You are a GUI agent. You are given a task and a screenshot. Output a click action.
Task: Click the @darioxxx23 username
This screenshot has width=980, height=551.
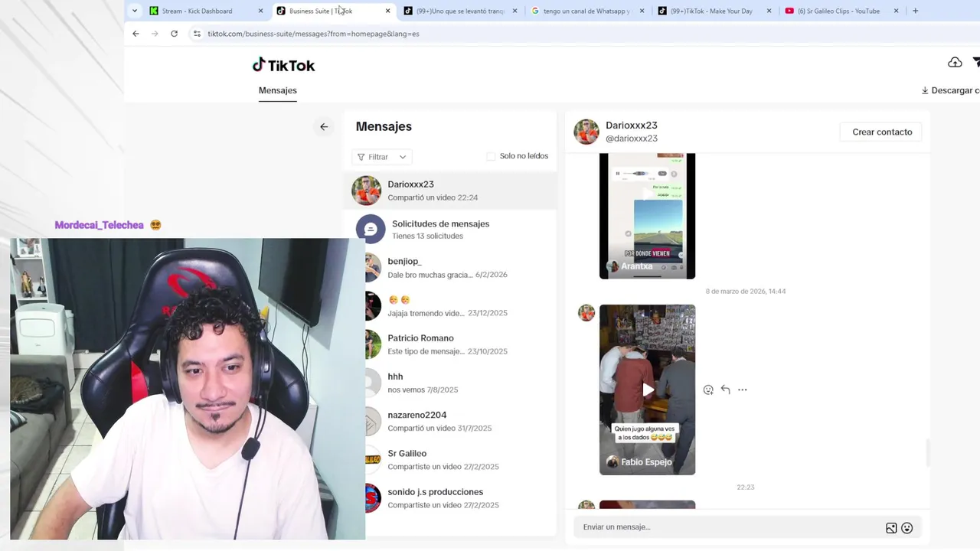(x=632, y=139)
